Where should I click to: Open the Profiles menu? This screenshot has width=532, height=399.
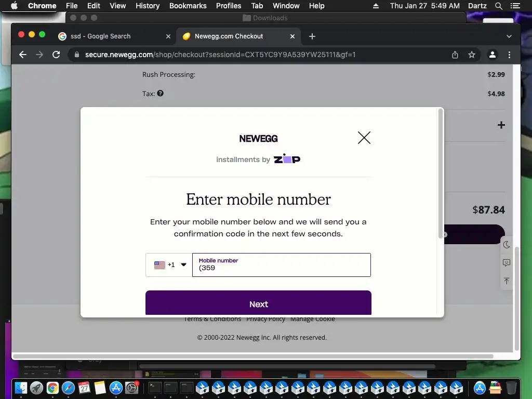pyautogui.click(x=229, y=6)
